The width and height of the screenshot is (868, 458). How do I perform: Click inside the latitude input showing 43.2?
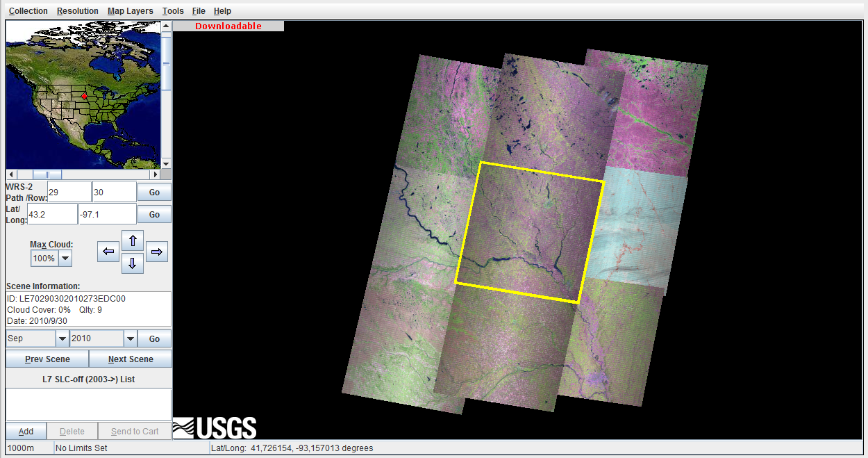tap(51, 214)
